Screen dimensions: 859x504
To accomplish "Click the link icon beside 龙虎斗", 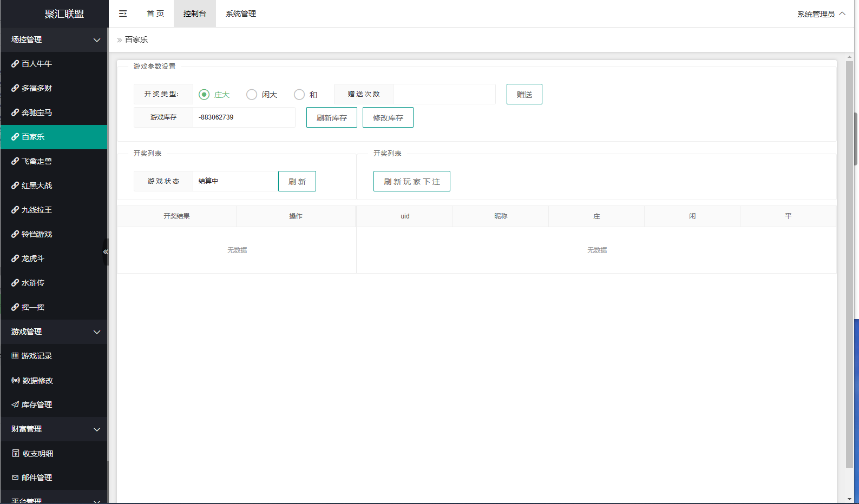I will pos(15,258).
